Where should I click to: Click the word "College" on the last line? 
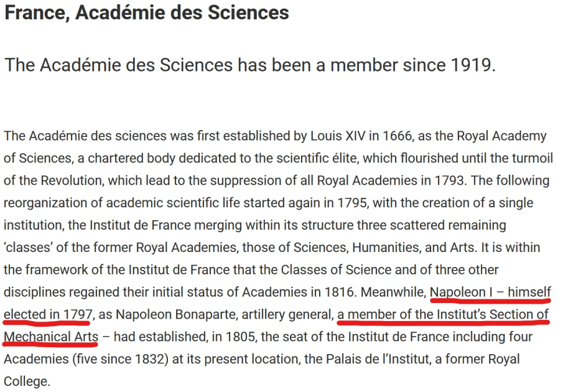(x=26, y=381)
